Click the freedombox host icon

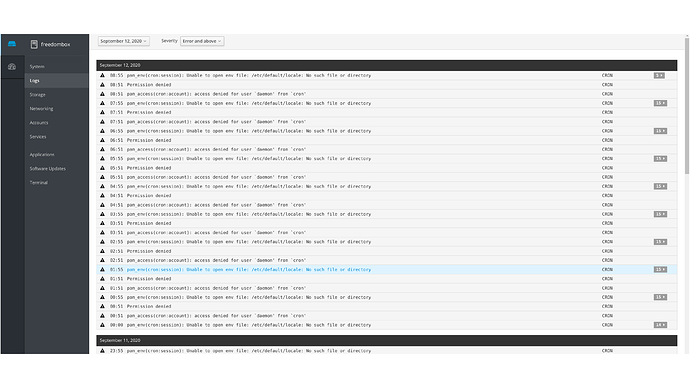point(34,44)
